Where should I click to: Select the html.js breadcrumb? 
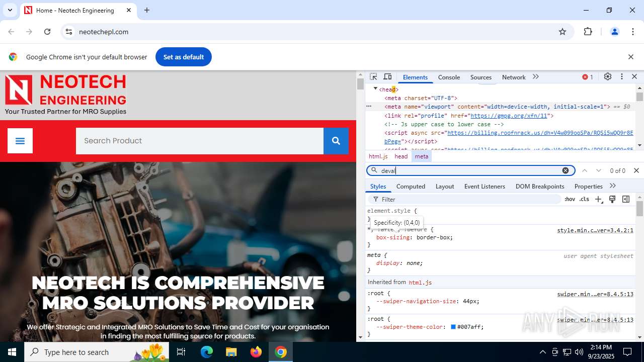click(378, 156)
